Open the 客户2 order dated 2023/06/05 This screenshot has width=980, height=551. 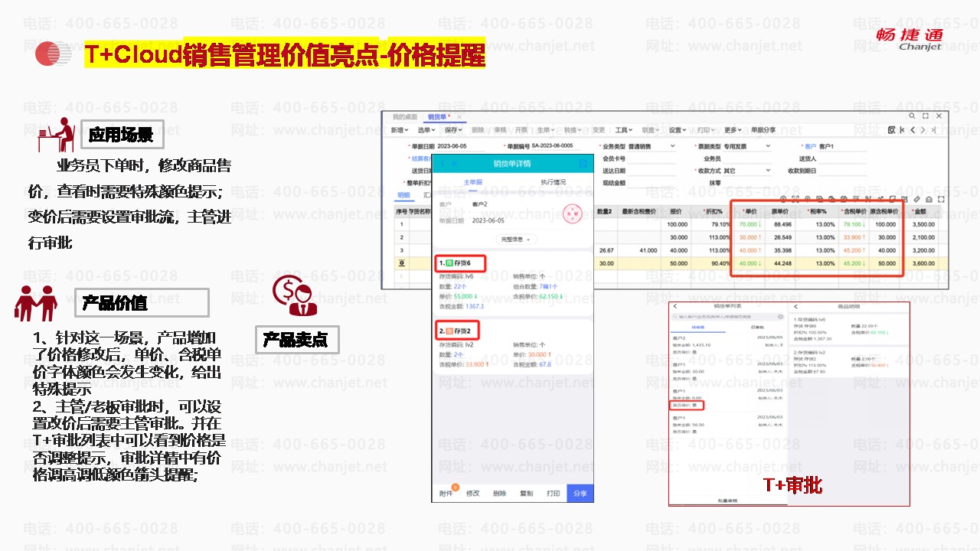click(727, 346)
